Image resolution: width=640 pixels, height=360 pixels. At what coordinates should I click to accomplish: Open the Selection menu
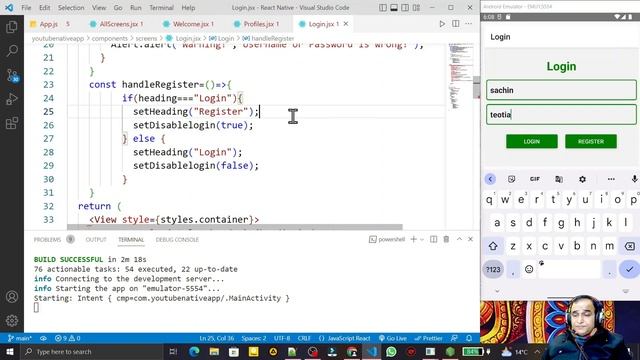coord(71,8)
